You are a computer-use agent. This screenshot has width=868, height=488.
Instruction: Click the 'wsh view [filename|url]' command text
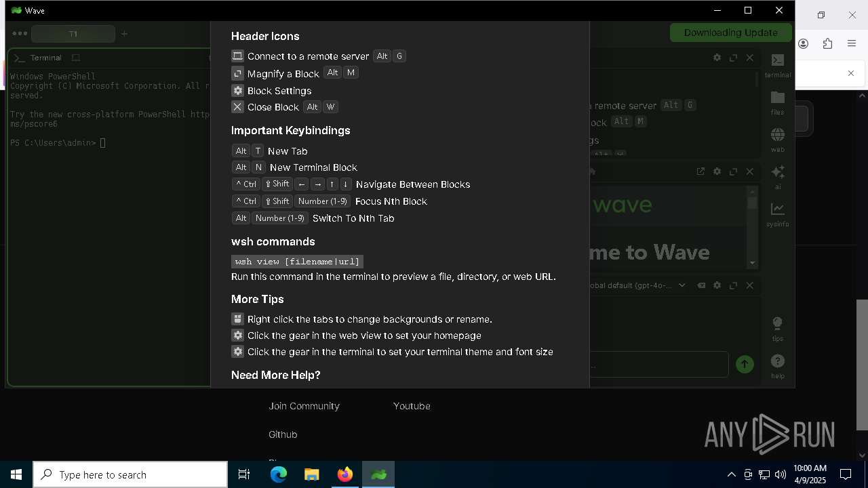click(x=297, y=262)
